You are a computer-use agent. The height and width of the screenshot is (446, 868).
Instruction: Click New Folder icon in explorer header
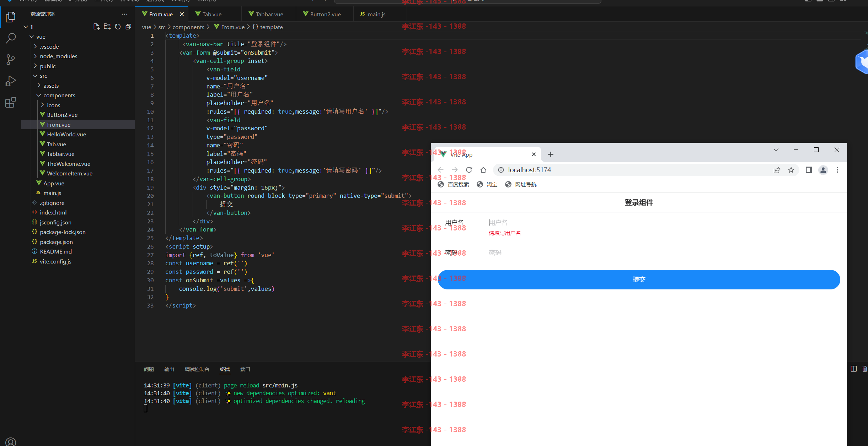pyautogui.click(x=107, y=27)
